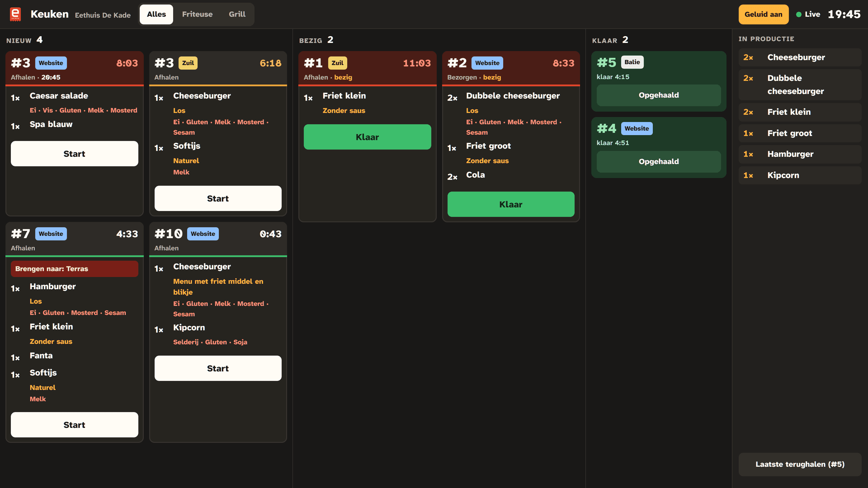Screen dimensions: 868x488
Task: Click the red app logo icon
Action: [x=15, y=14]
